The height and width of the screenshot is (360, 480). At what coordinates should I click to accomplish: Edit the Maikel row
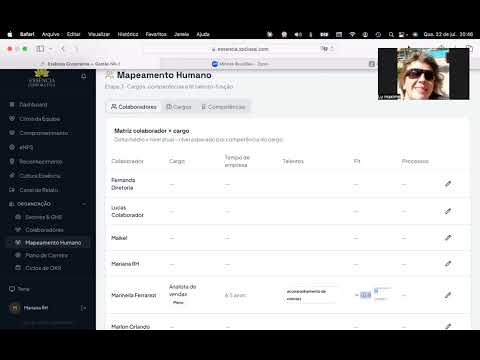448,238
